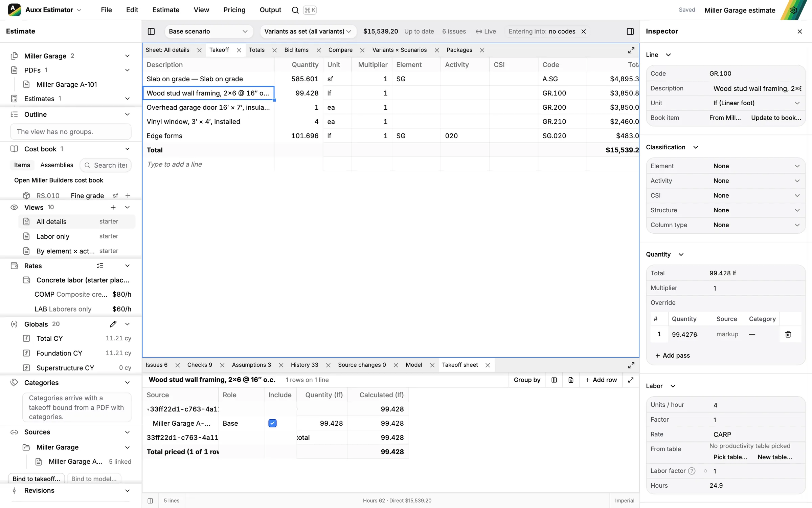Collapse the 33ff22d1 source group triangle
The height and width of the screenshot is (508, 812).
pos(148,409)
